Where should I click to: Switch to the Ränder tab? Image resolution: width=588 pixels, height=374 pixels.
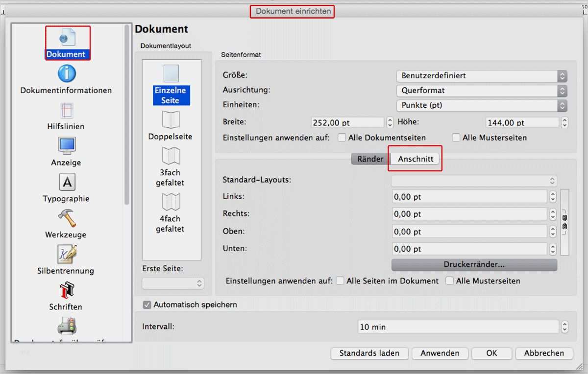click(370, 159)
